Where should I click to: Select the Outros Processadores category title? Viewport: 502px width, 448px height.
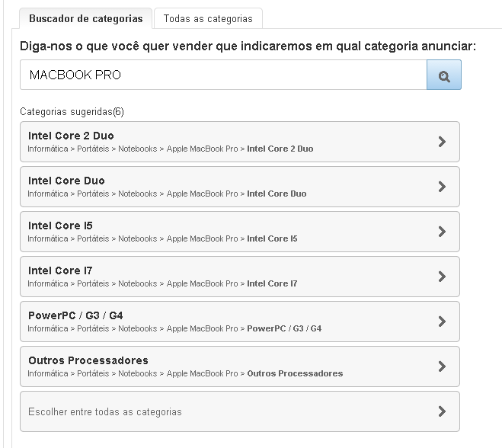(x=88, y=360)
